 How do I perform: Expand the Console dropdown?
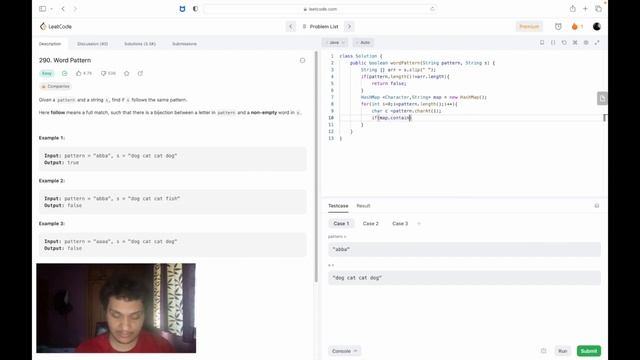[x=344, y=351]
